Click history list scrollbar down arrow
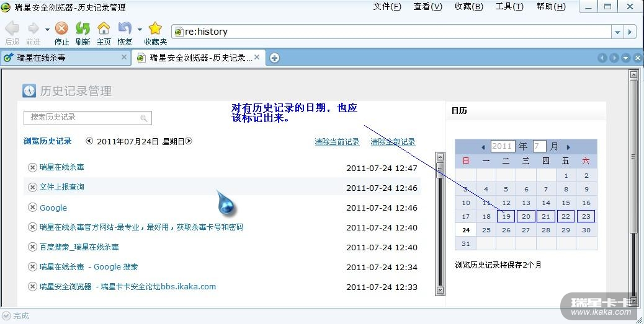Screen dimensions: 644x324 click(440, 290)
